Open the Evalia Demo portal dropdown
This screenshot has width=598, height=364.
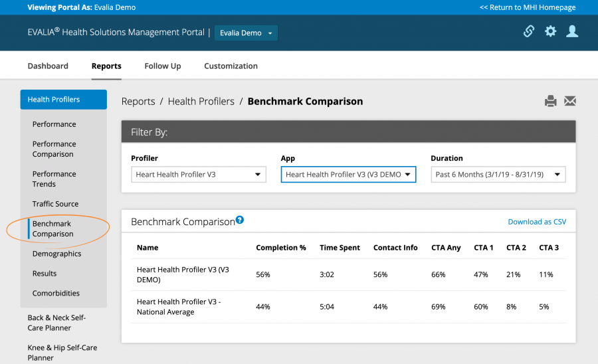click(246, 33)
